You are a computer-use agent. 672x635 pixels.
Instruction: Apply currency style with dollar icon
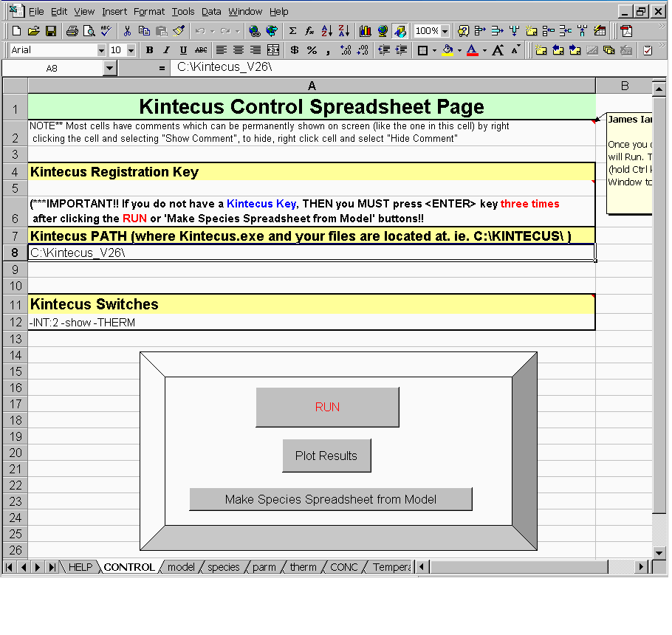295,50
